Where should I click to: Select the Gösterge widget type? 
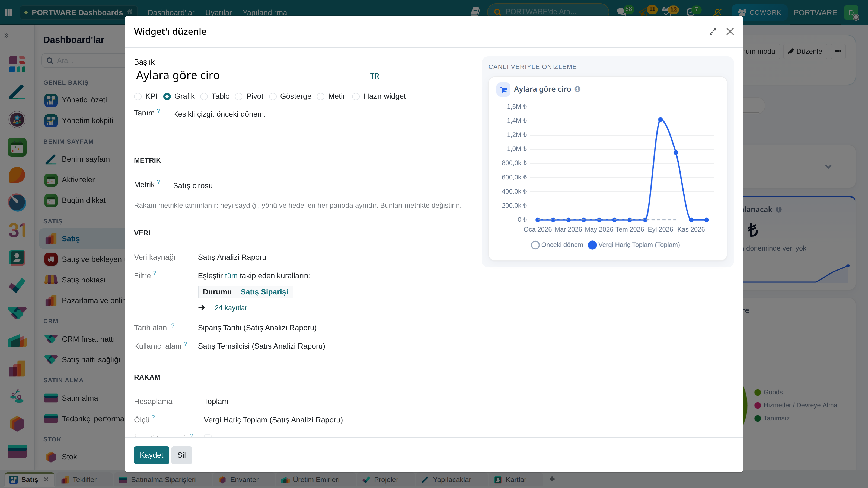pos(273,97)
